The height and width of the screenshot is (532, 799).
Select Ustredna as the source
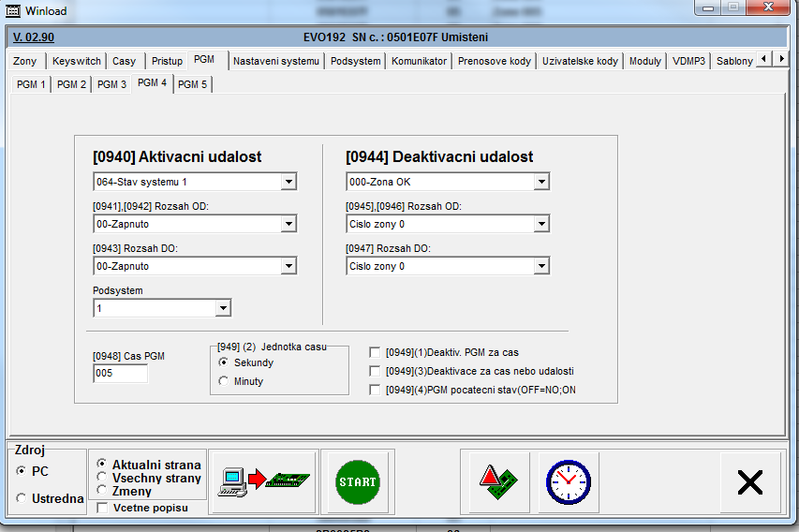point(22,498)
